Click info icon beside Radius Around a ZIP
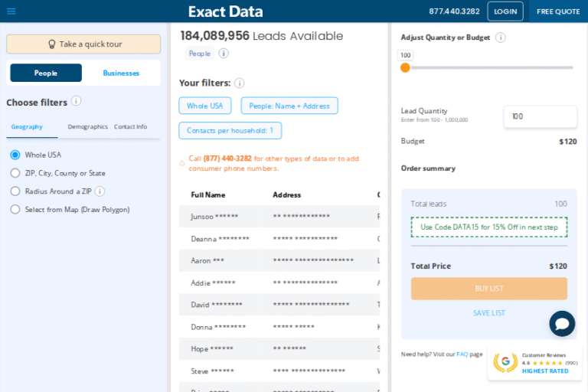588x392 pixels. coord(100,191)
